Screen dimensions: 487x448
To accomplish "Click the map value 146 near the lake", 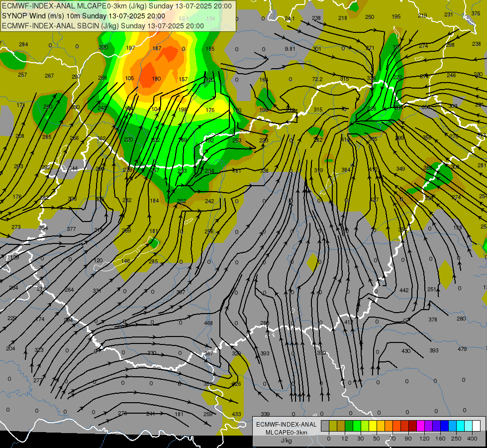I will tap(125, 261).
